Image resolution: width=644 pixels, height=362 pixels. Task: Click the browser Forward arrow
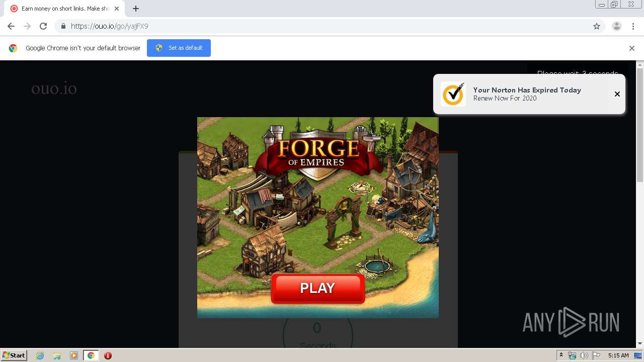[x=27, y=26]
